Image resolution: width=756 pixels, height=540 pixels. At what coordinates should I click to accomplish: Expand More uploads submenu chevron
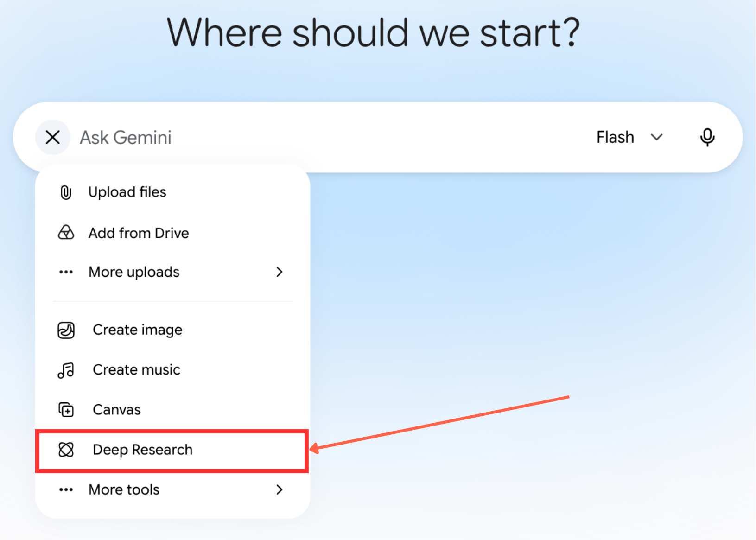(x=279, y=272)
